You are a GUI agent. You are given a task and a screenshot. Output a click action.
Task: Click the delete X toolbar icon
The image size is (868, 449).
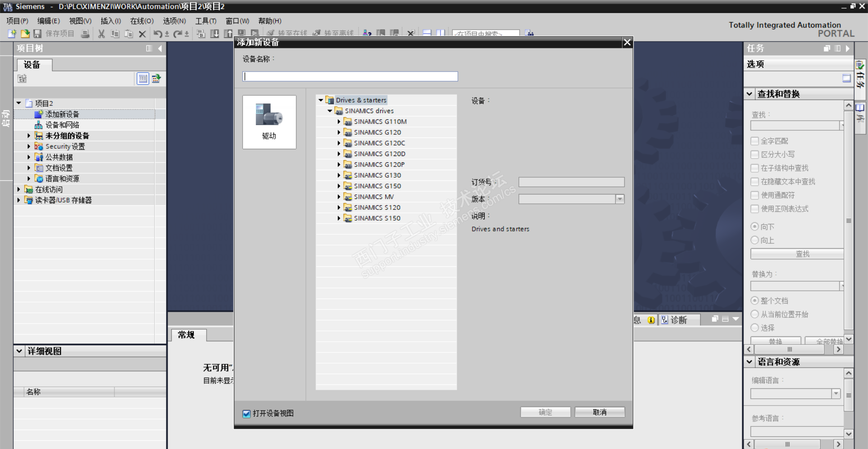coord(142,33)
